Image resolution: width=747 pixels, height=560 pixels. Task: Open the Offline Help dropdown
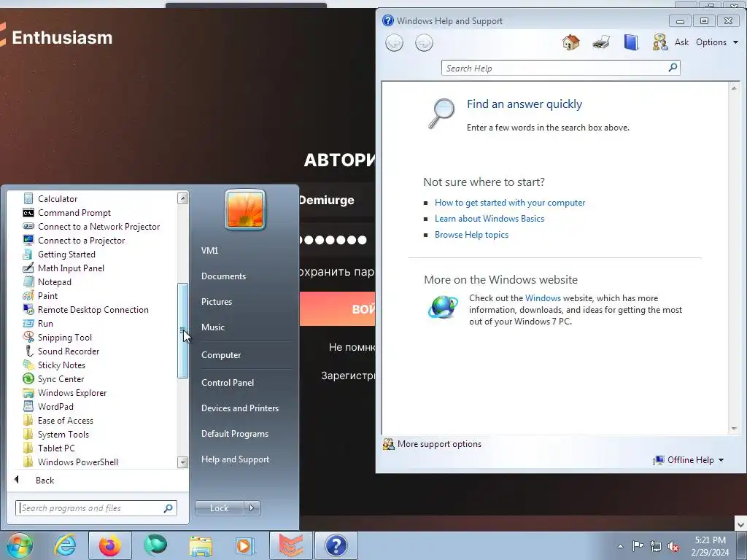689,460
